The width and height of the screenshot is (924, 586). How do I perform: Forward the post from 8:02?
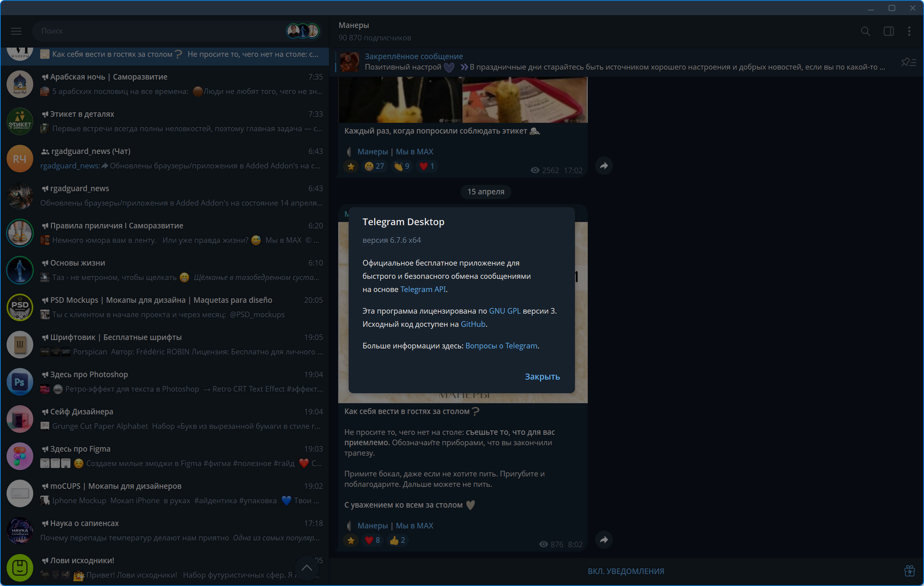(604, 540)
